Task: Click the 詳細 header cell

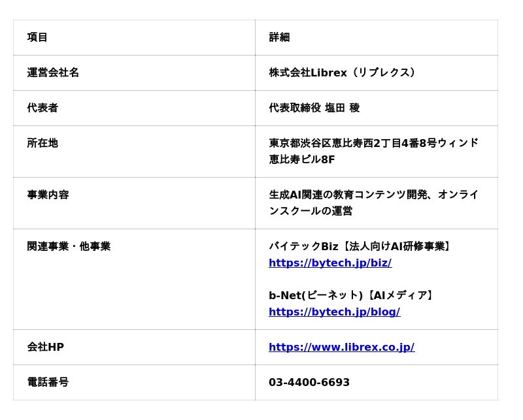Action: click(x=279, y=37)
